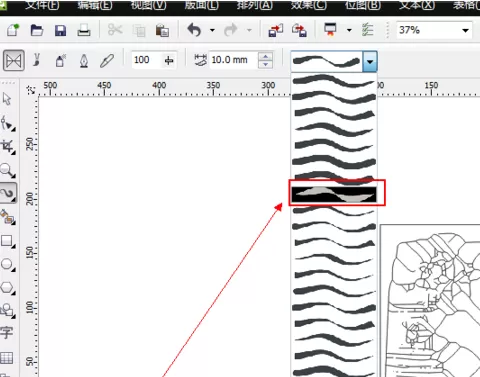Open the 效果(C) Effects menu
Viewport: 480px width, 377px height.
click(308, 5)
